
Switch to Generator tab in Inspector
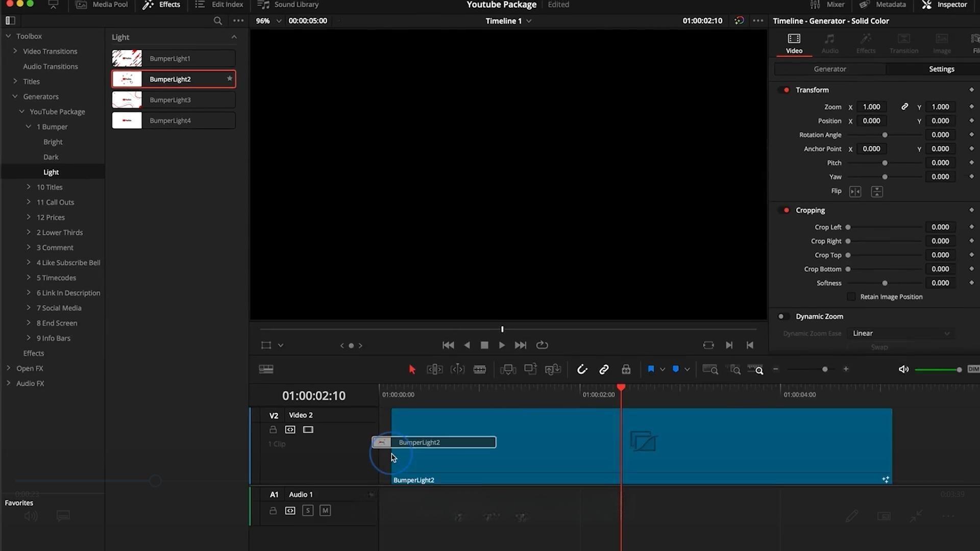(x=829, y=69)
